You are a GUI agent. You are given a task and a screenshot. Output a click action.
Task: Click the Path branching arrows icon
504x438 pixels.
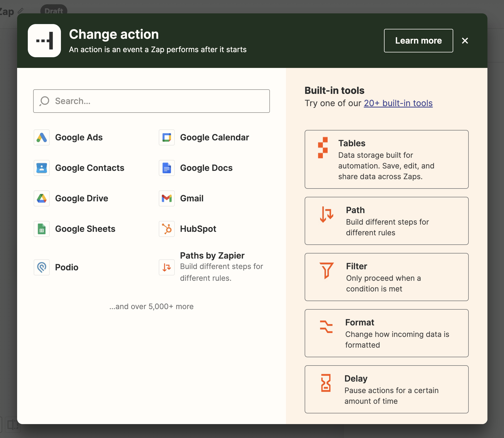(327, 214)
